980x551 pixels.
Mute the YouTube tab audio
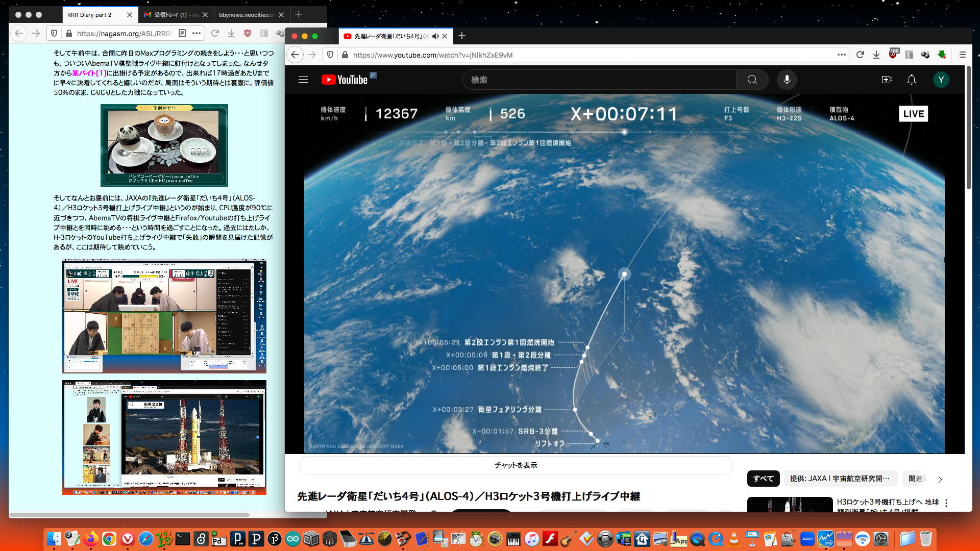pos(435,36)
